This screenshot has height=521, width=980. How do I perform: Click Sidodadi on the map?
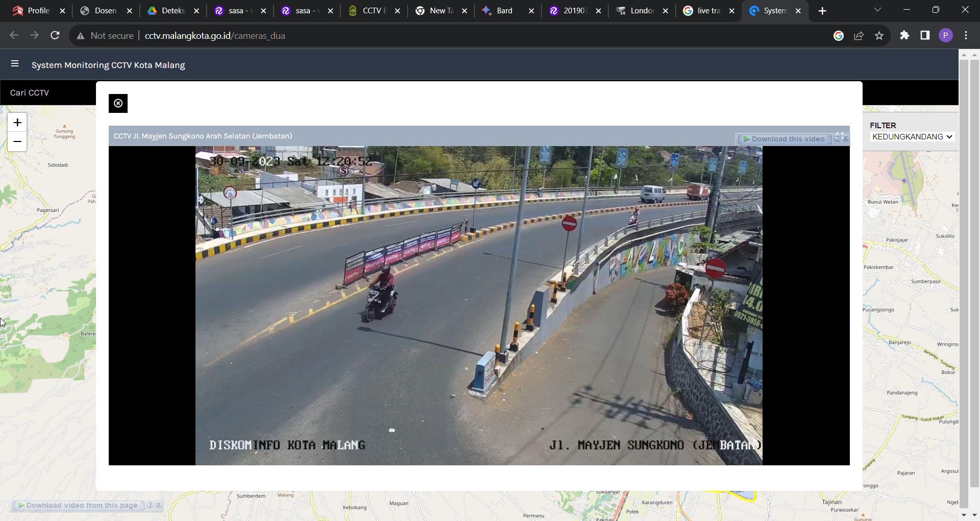[x=58, y=165]
